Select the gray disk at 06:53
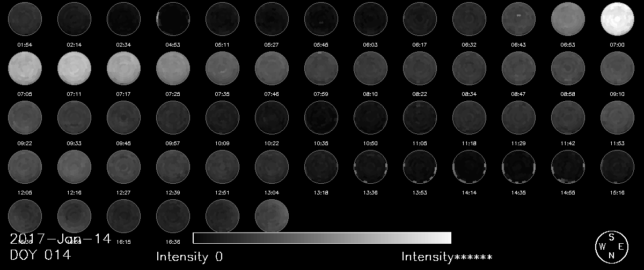Screen dimensions: 644x270 pos(568,19)
